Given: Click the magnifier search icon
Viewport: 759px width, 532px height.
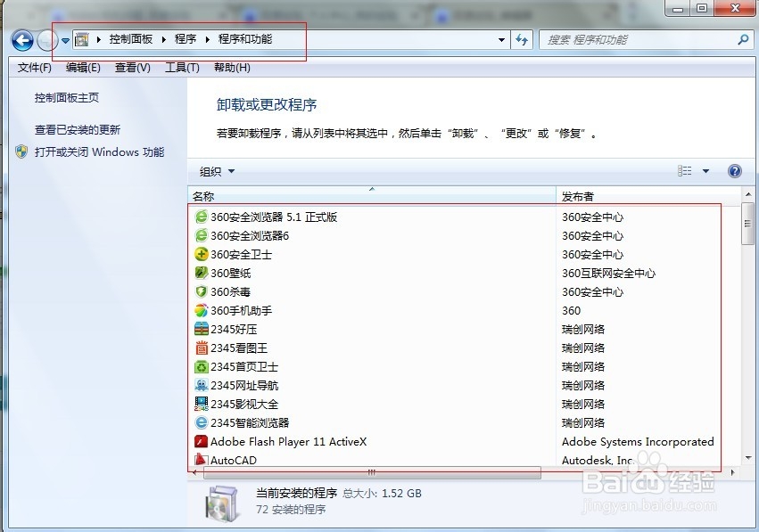Looking at the screenshot, I should coord(743,40).
